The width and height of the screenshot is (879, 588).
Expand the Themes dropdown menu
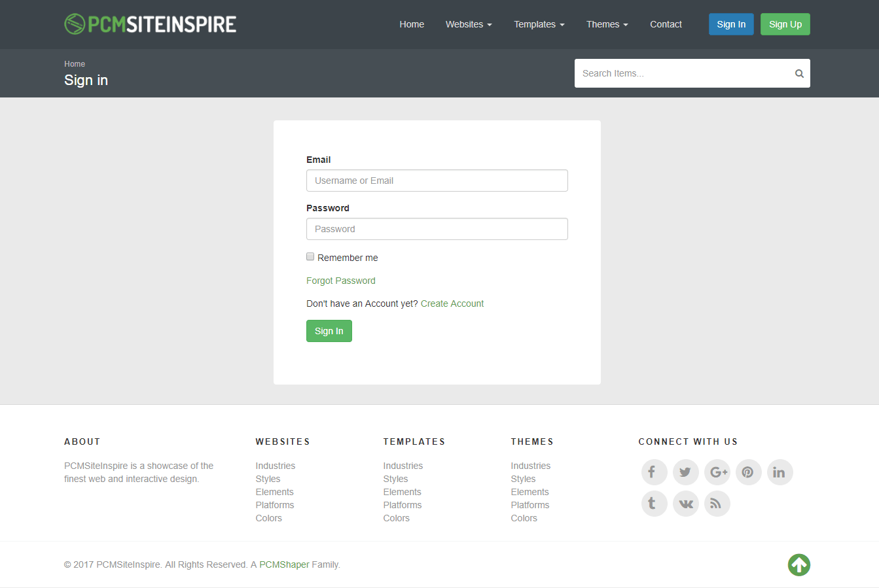coord(607,24)
